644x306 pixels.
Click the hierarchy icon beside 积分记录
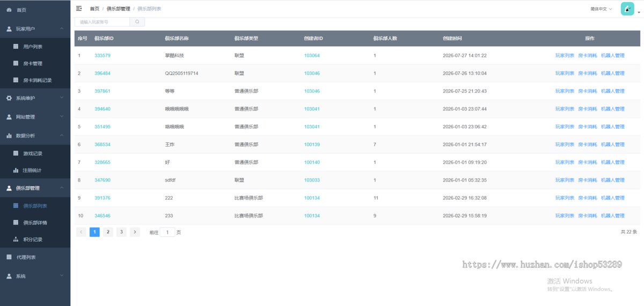(x=16, y=239)
